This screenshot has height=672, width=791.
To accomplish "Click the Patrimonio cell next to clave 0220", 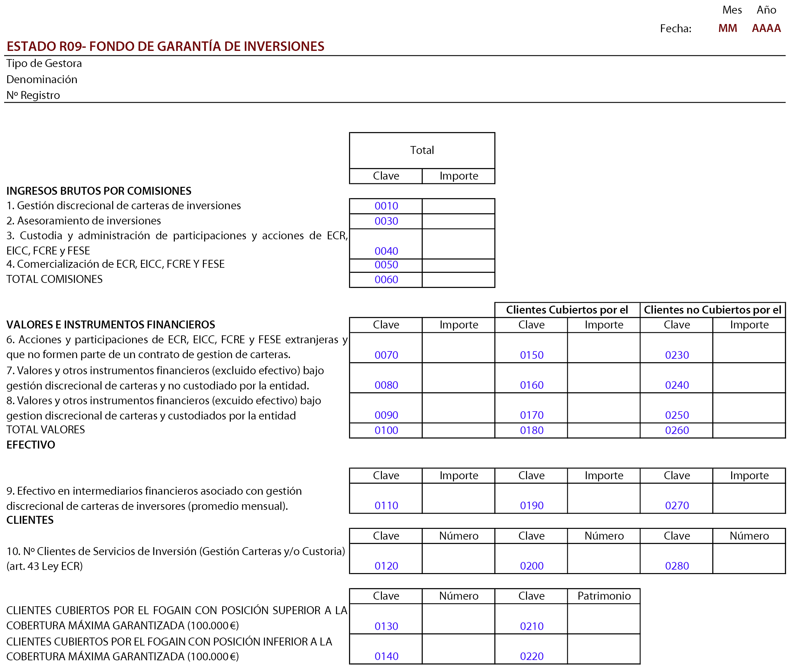I will click(x=604, y=649).
